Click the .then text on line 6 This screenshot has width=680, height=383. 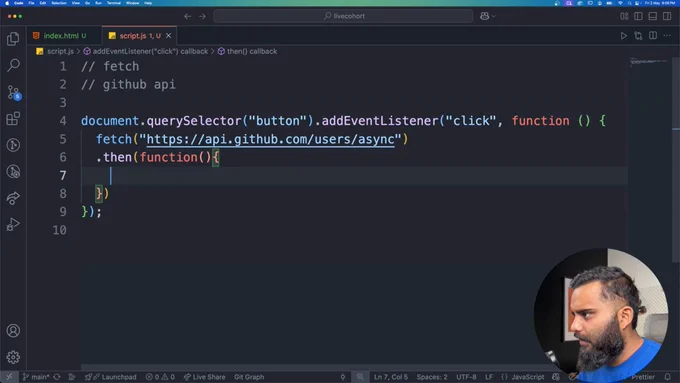[x=114, y=157]
